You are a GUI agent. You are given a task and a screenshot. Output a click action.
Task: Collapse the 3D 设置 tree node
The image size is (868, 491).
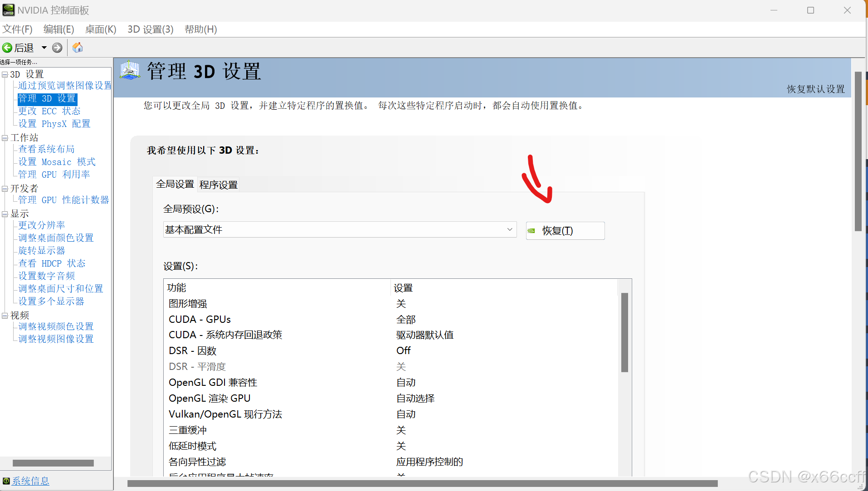pos(5,74)
